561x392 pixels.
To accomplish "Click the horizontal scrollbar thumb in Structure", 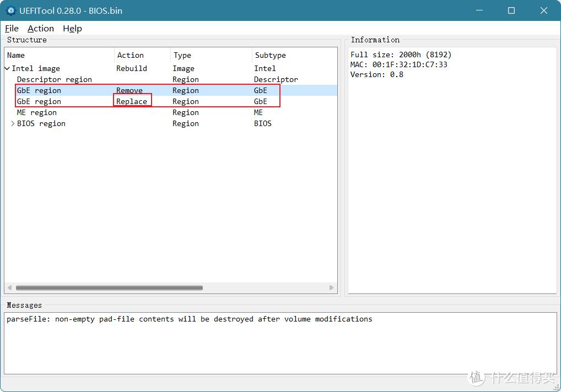I will [109, 287].
